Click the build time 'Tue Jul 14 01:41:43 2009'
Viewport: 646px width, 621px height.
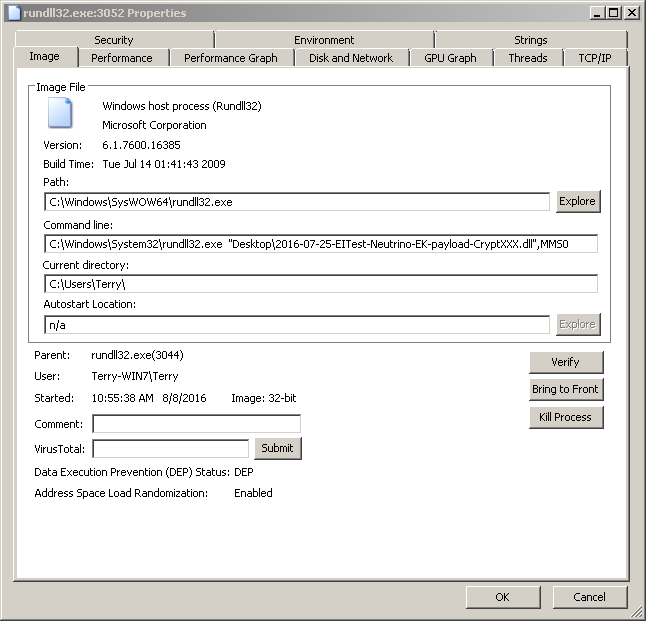(x=164, y=164)
